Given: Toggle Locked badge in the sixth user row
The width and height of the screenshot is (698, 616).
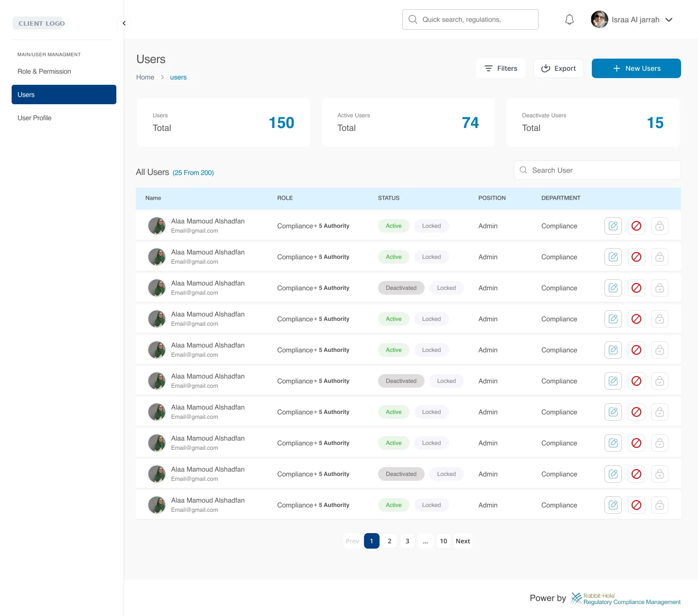Looking at the screenshot, I should (446, 381).
